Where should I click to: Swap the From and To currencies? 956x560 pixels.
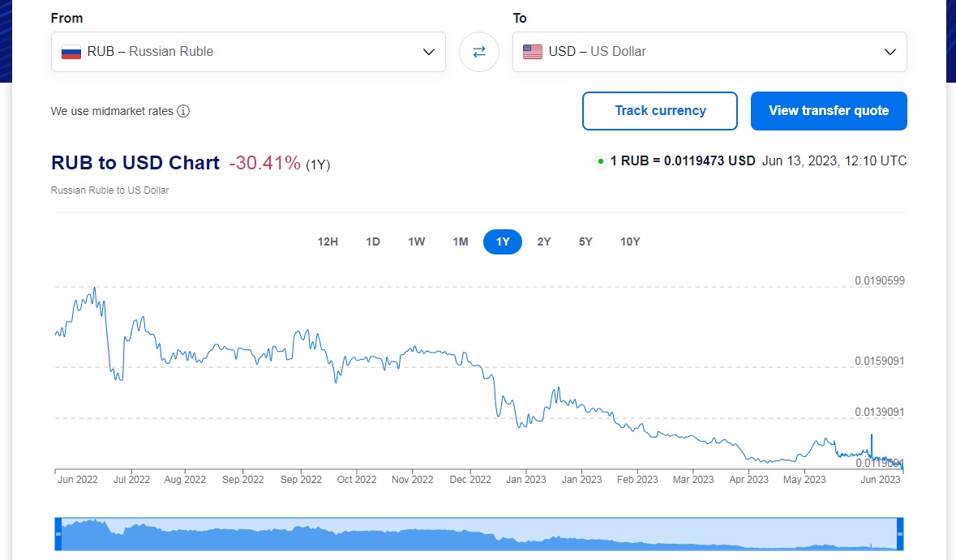coord(479,52)
